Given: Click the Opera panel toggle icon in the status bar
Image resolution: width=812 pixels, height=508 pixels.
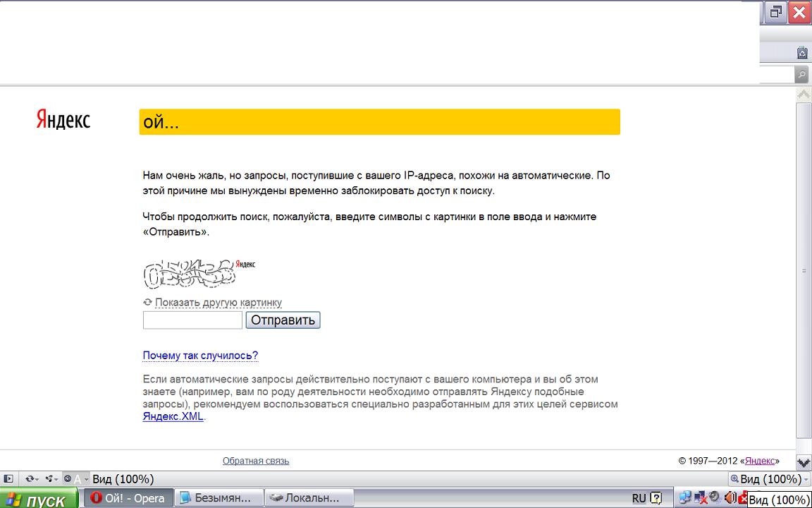Looking at the screenshot, I should (8, 480).
